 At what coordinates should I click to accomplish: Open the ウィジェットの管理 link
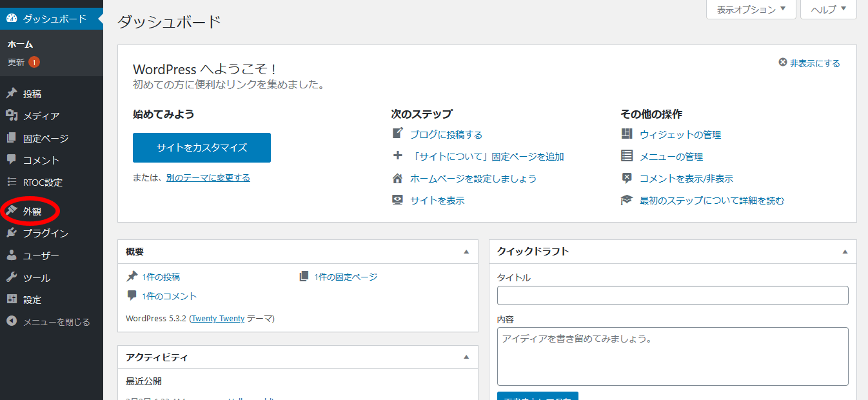pos(680,134)
